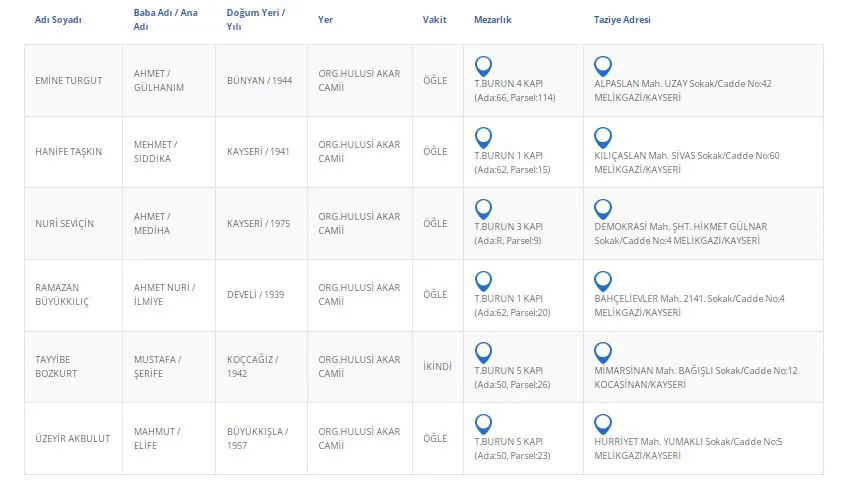This screenshot has width=843, height=483.
Task: Click the ALPASLAN Mah. UZAY Sokak address
Action: click(x=682, y=84)
